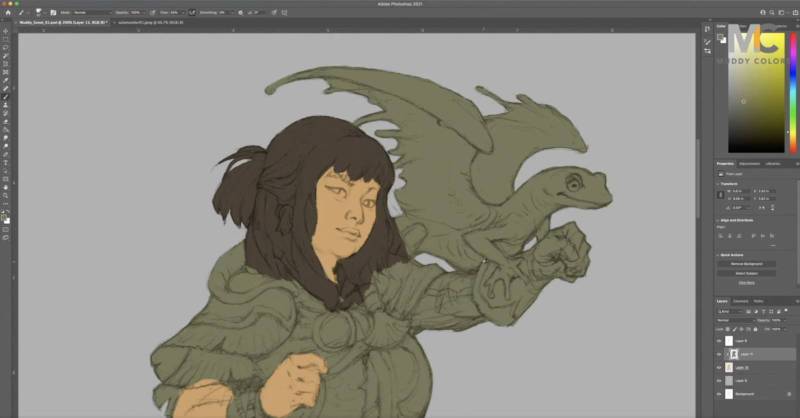Select the Rectangular Marquee tool
The width and height of the screenshot is (800, 418).
coord(6,38)
